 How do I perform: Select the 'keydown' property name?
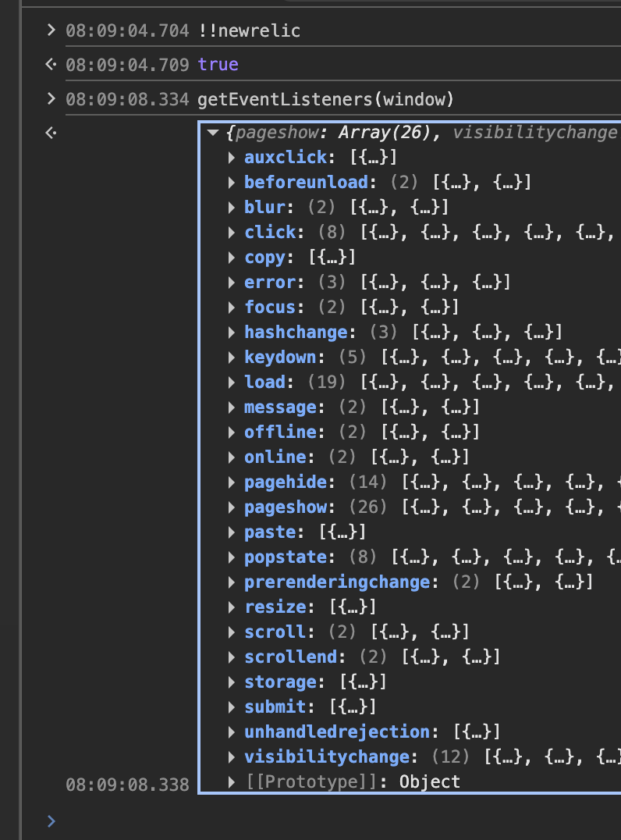coord(281,358)
